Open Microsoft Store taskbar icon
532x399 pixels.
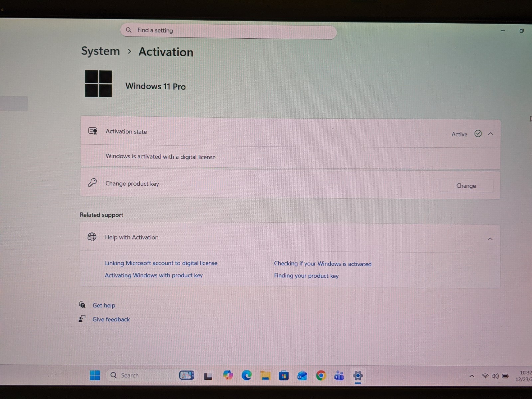click(x=284, y=376)
